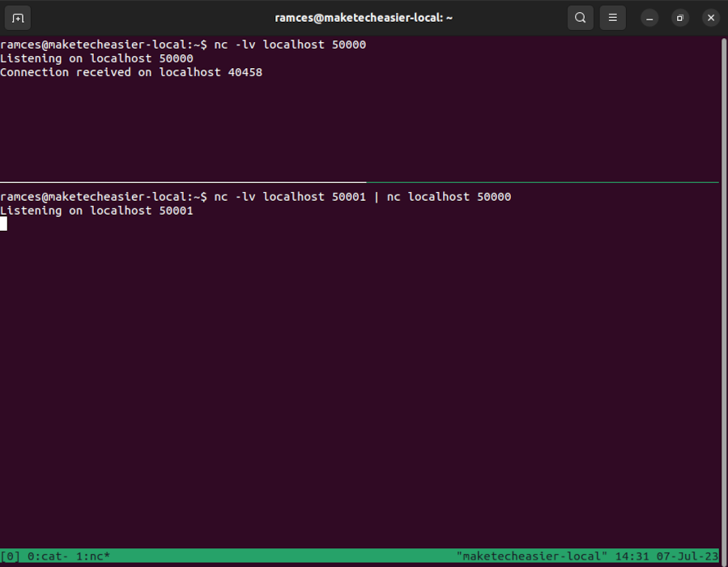
Task: Close the terminal window
Action: [711, 19]
